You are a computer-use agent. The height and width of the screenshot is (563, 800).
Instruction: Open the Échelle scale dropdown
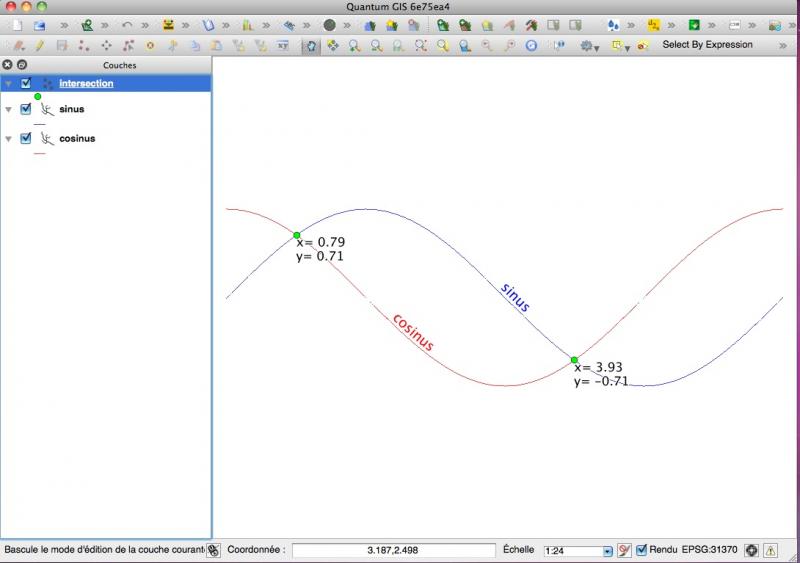pyautogui.click(x=607, y=551)
